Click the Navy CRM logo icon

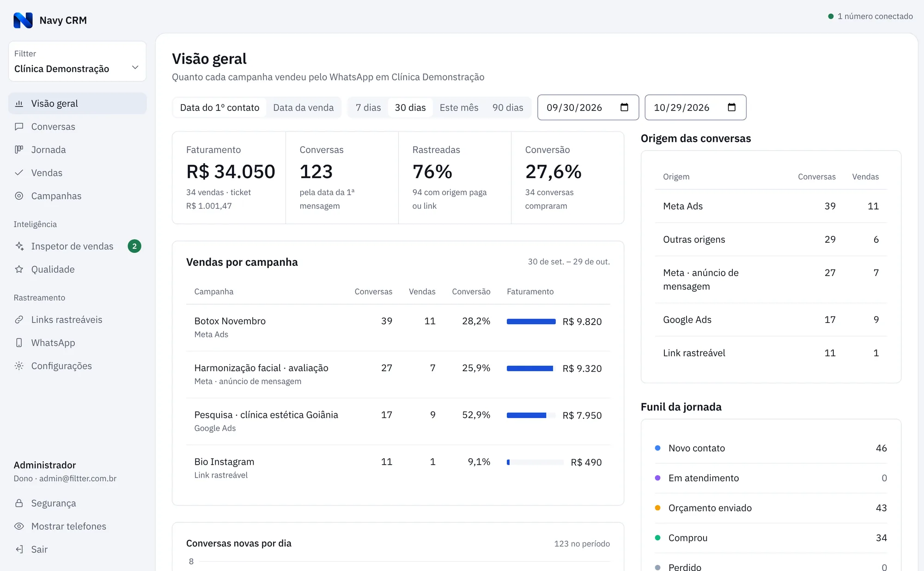coord(23,20)
